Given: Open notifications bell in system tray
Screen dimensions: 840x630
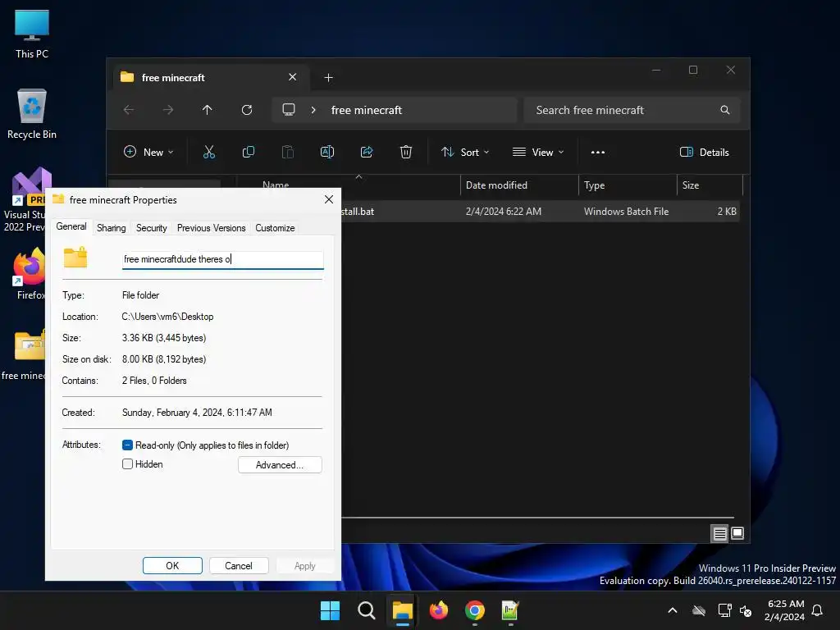Looking at the screenshot, I should point(818,610).
